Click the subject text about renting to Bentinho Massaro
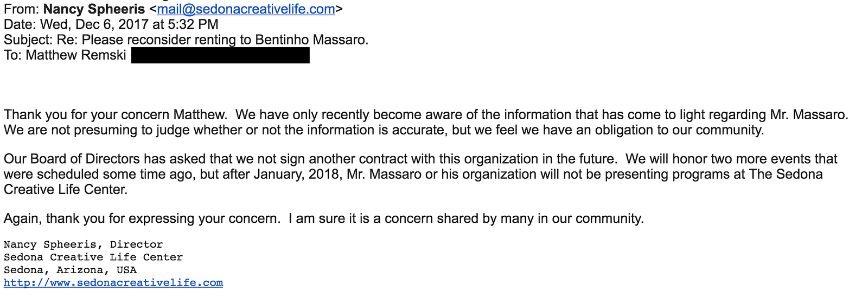The image size is (868, 297). point(225,40)
